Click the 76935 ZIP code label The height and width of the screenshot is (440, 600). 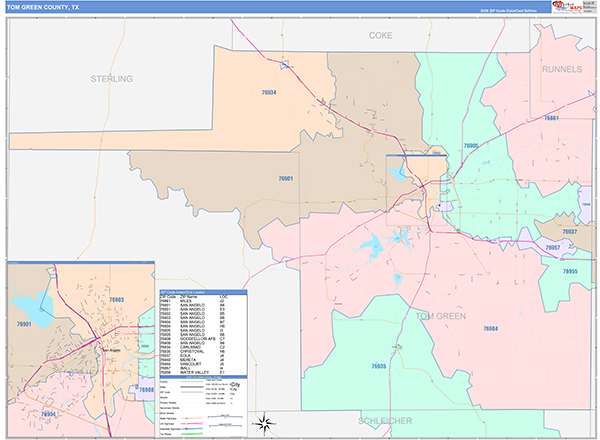click(x=378, y=366)
